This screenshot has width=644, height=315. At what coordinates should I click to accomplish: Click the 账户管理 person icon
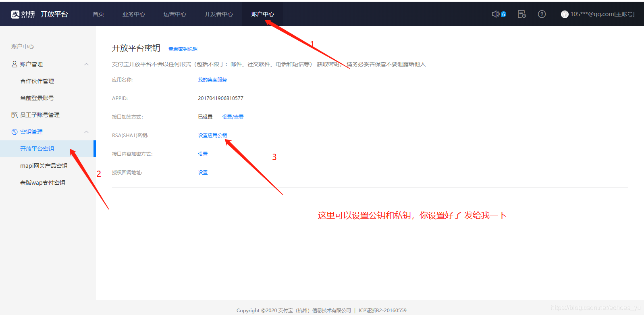pos(15,64)
